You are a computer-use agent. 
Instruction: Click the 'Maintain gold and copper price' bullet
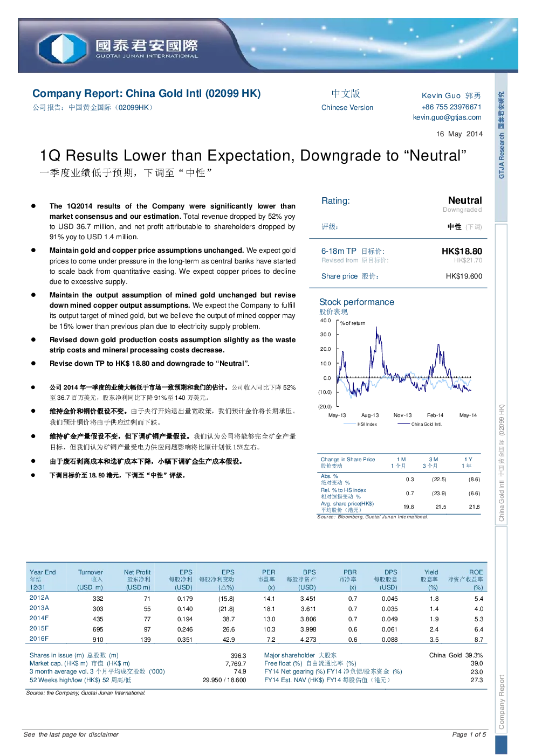click(173, 266)
